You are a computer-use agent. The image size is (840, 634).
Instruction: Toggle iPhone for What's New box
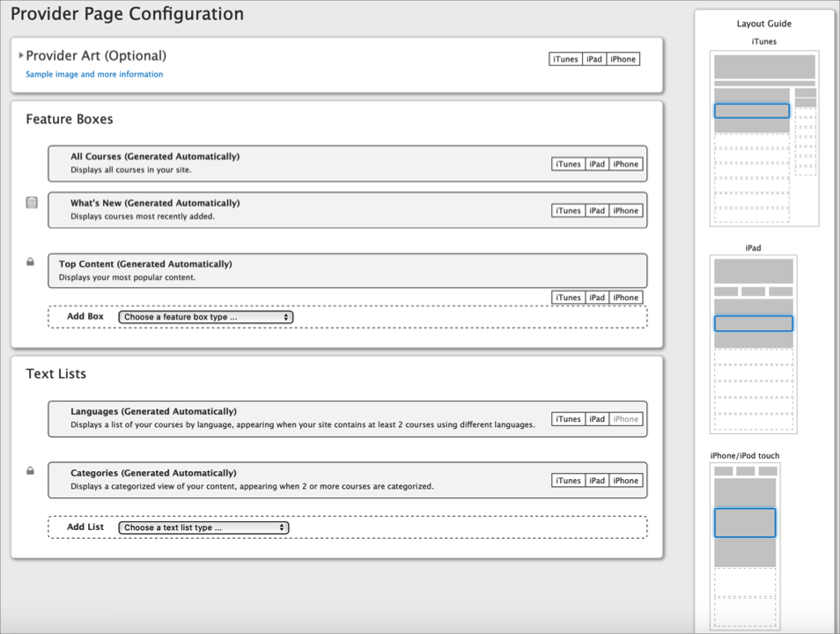tap(626, 210)
